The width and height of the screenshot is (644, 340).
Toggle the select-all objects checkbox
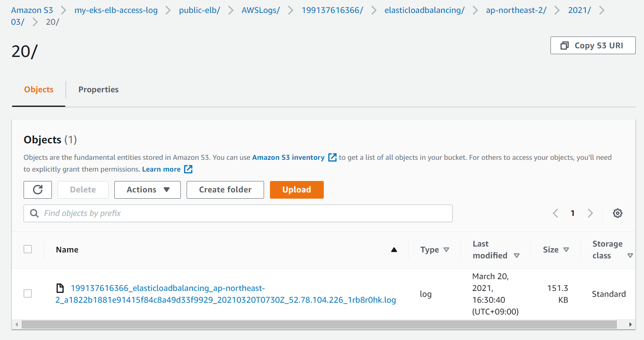coord(28,249)
